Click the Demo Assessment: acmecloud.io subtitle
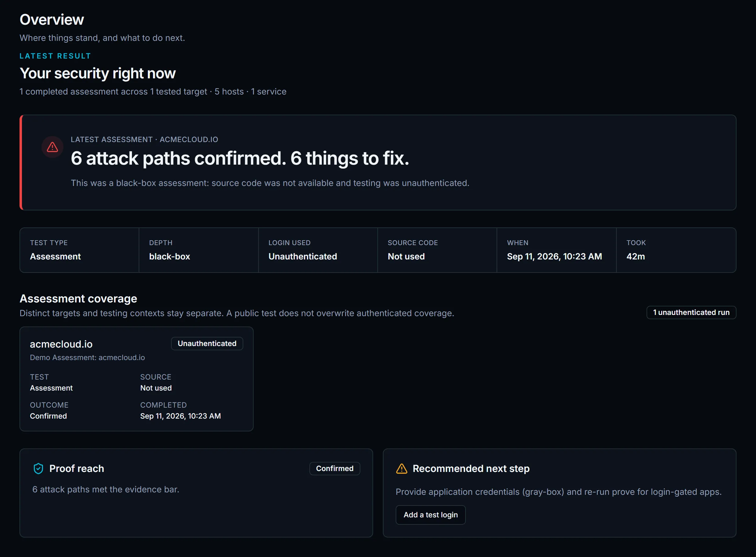 coord(87,357)
